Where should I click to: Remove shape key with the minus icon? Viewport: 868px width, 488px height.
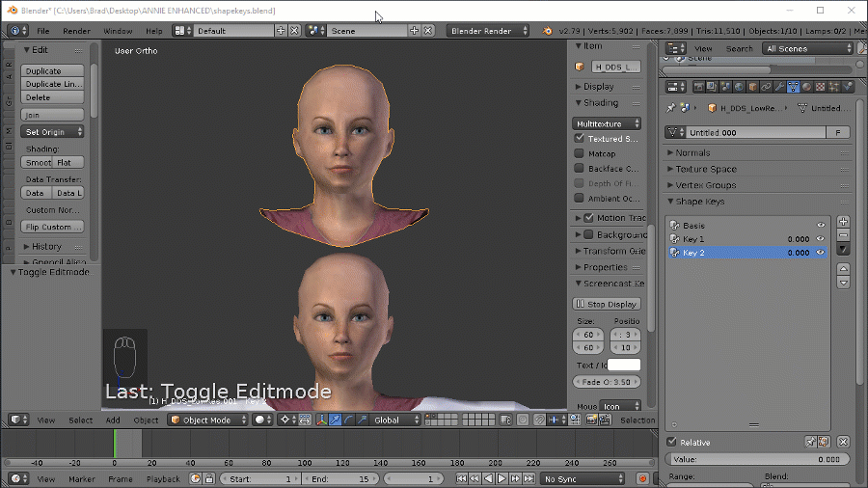(843, 235)
